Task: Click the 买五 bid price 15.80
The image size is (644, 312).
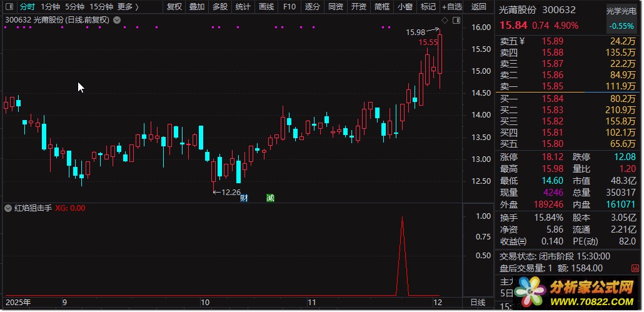Action: [x=553, y=144]
